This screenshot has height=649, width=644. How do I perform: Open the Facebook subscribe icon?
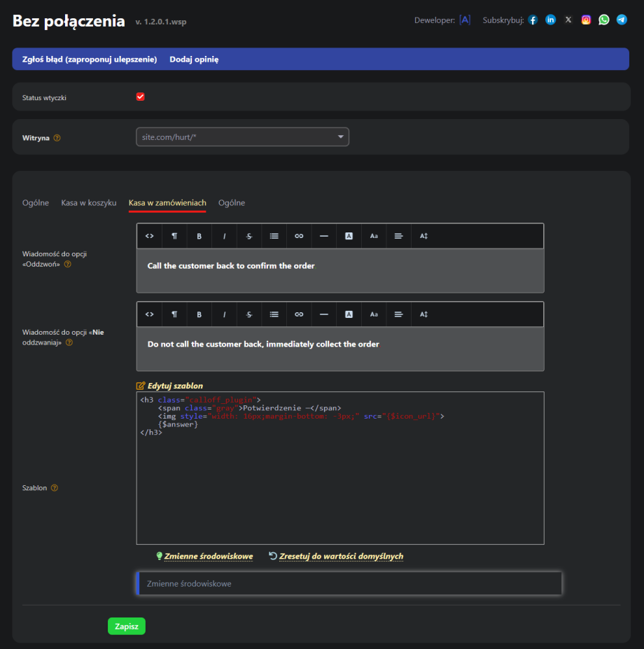pyautogui.click(x=533, y=20)
